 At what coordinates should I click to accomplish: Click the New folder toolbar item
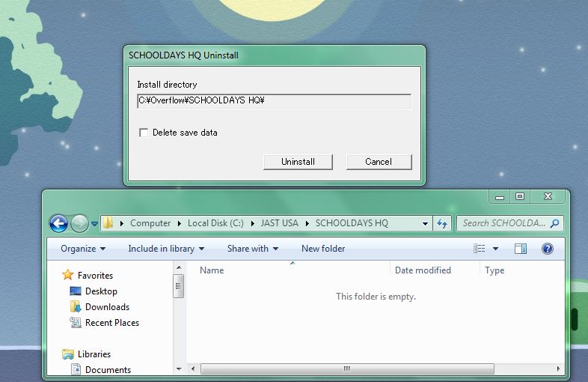[x=323, y=249]
